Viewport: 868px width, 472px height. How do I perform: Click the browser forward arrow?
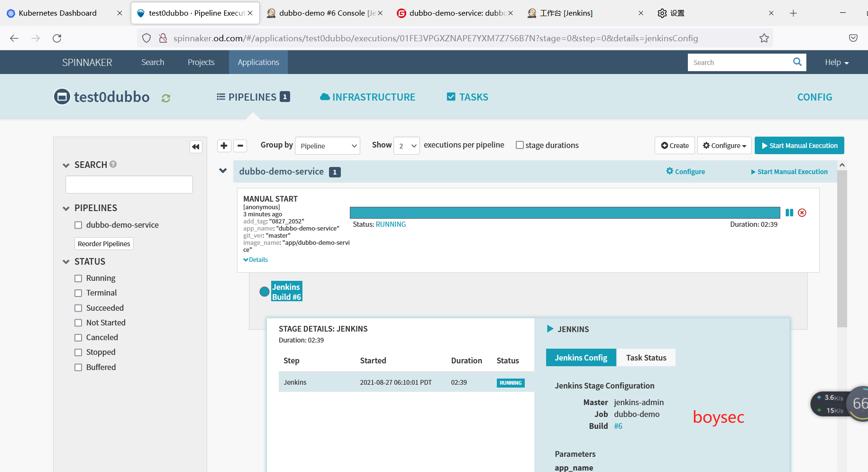pos(36,38)
